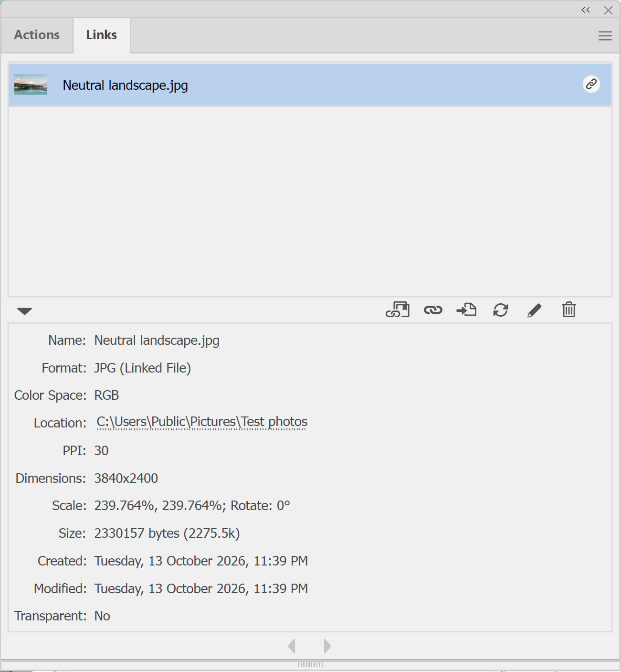Open the Test photos location link
The image size is (621, 672).
(x=202, y=422)
